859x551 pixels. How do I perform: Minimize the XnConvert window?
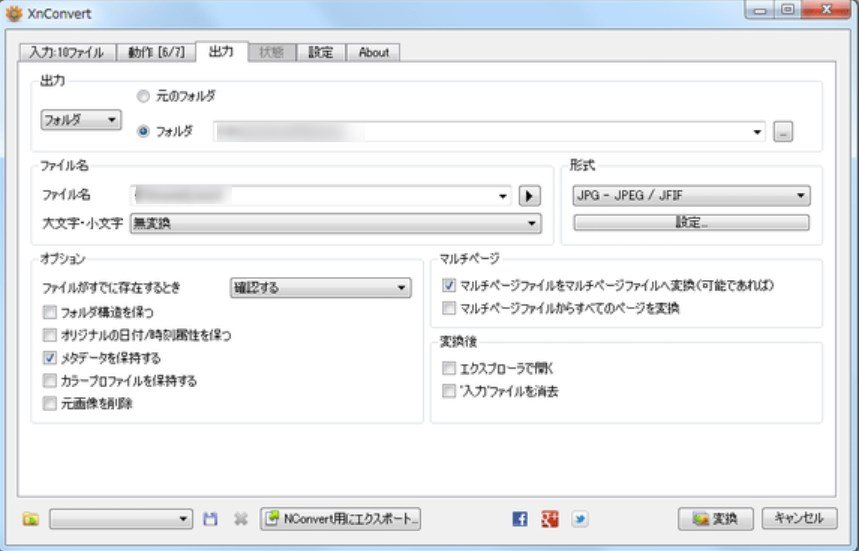(760, 9)
